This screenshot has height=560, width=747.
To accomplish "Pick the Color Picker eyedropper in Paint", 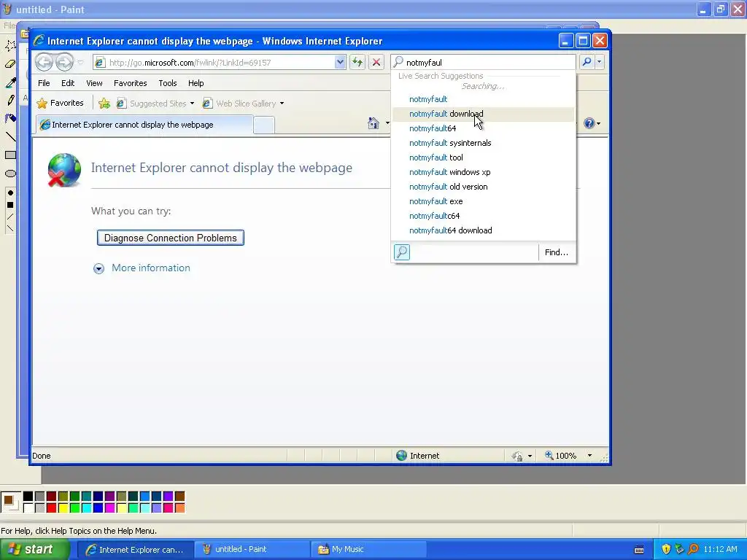I will (10, 82).
